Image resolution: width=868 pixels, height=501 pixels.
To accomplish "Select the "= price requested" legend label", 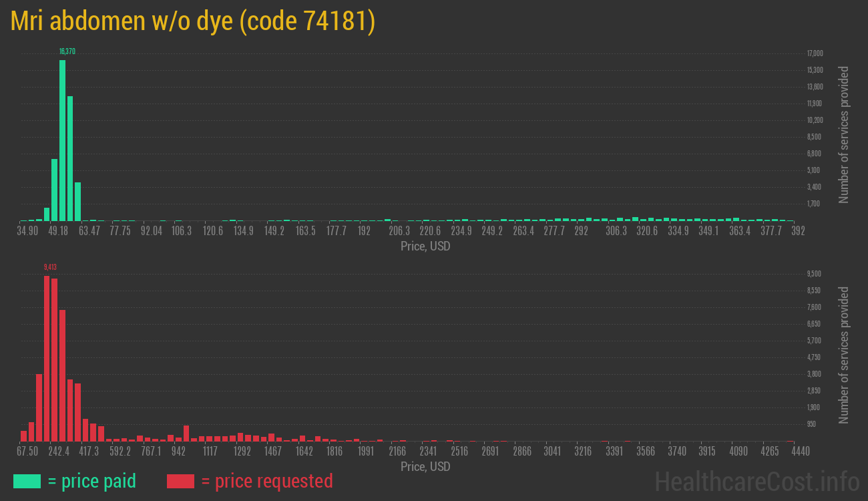I will pyautogui.click(x=266, y=481).
